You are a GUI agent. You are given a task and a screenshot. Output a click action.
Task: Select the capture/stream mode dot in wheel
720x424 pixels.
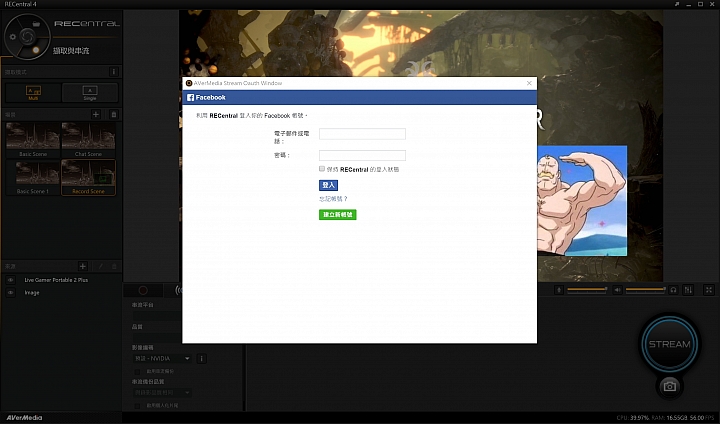click(36, 50)
